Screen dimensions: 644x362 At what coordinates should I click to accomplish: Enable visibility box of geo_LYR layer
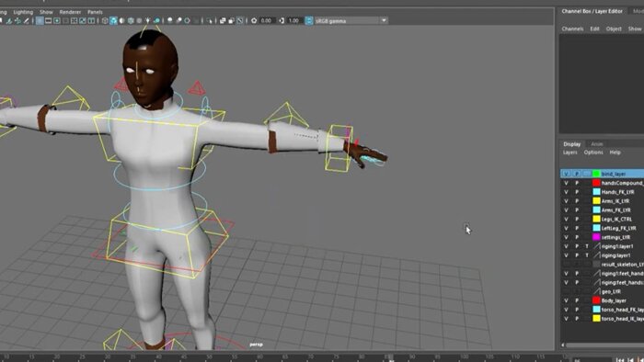pyautogui.click(x=566, y=291)
